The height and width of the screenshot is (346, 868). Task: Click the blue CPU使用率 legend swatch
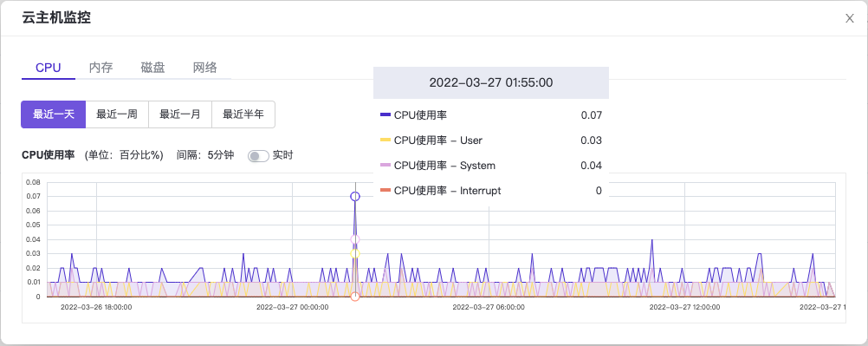click(x=385, y=115)
